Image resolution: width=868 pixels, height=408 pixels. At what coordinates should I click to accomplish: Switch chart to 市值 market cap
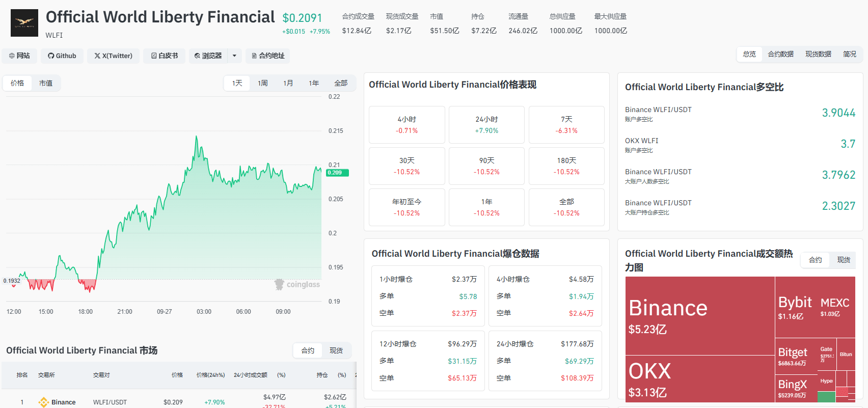click(46, 83)
